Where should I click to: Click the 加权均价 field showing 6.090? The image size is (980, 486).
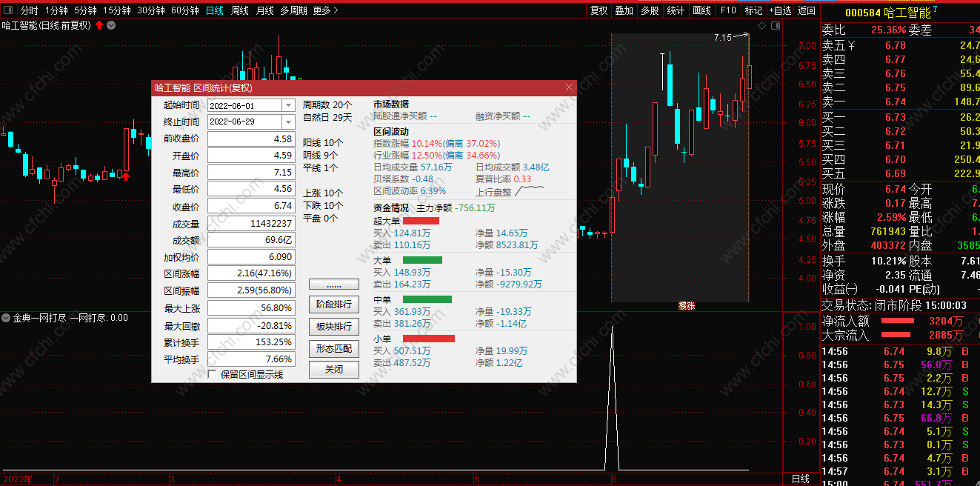pos(250,257)
